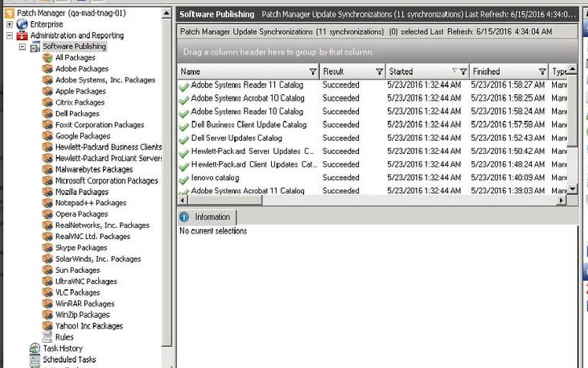The width and height of the screenshot is (588, 368).
Task: Click the Citrix Packages box icon
Action: [47, 102]
